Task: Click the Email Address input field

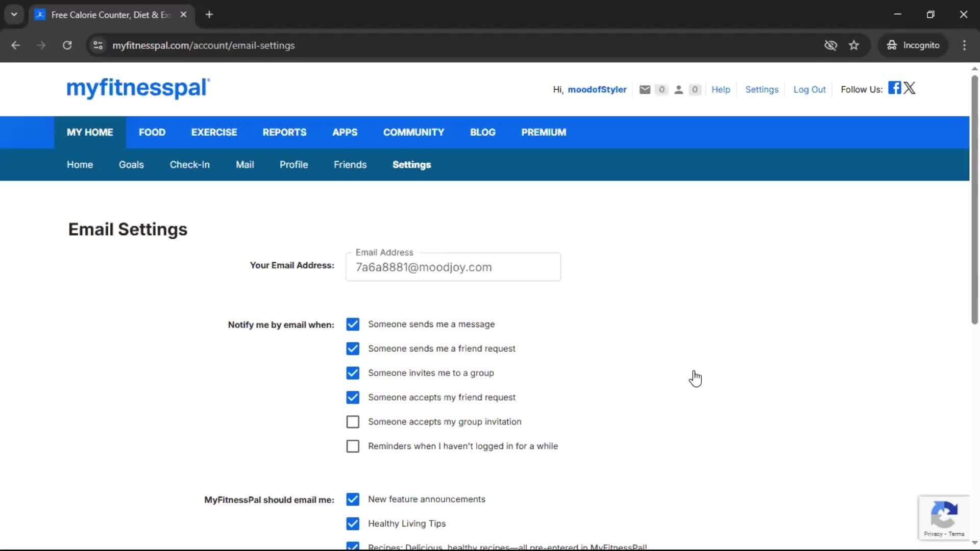Action: pos(453,267)
